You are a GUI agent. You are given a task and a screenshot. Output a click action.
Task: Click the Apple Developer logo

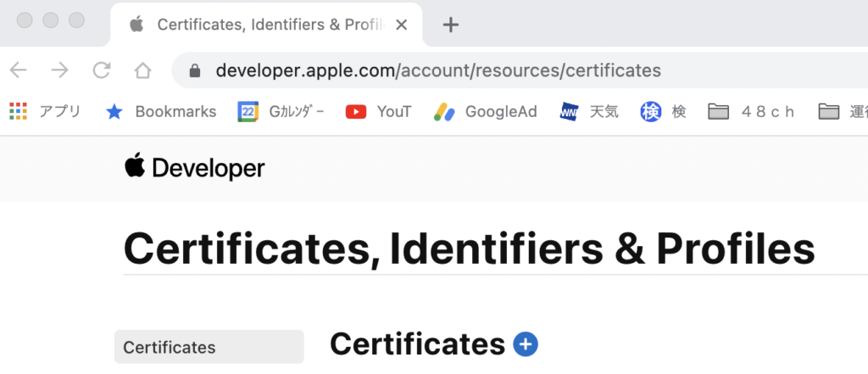(x=195, y=168)
